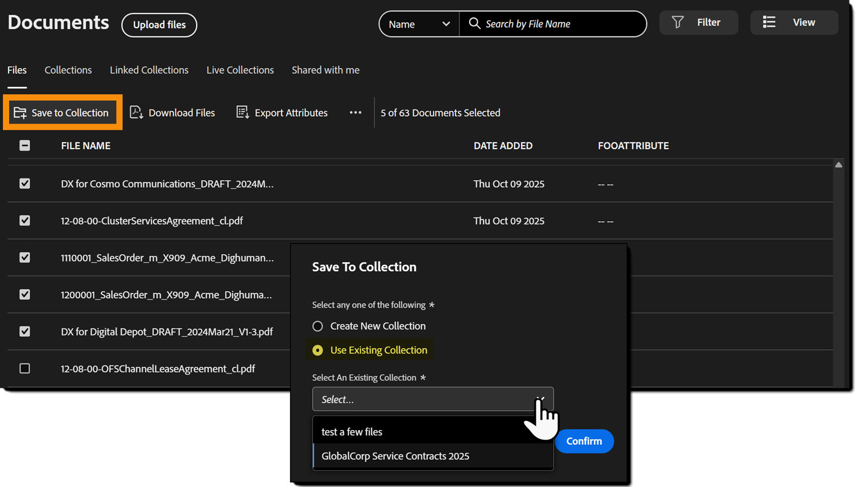Open the Select existing collection dropdown

433,399
